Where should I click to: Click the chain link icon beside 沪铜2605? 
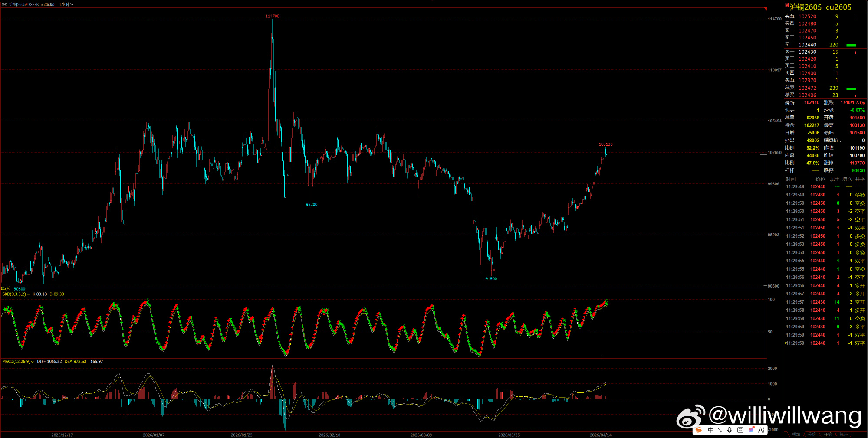pos(5,4)
